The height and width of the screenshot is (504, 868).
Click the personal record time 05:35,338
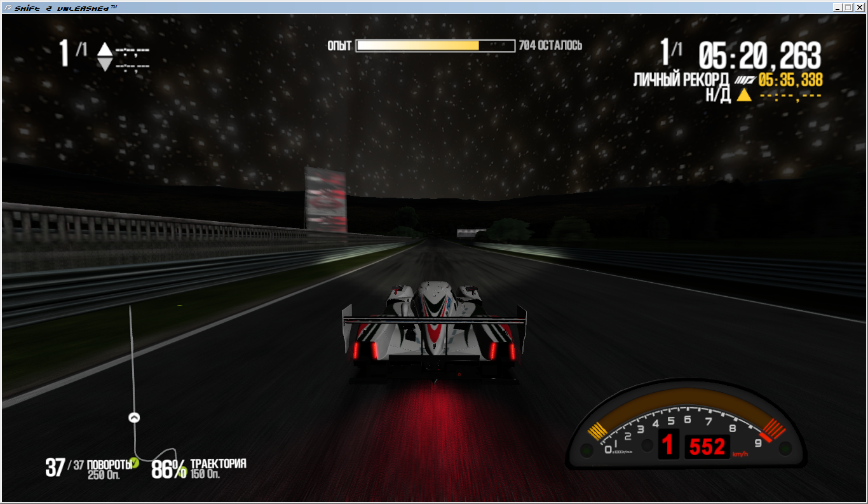pos(790,80)
